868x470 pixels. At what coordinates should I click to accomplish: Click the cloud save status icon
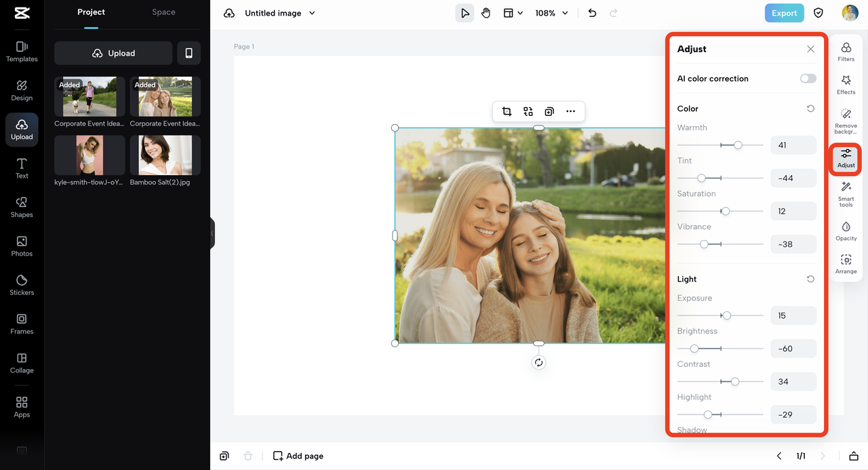(x=229, y=13)
